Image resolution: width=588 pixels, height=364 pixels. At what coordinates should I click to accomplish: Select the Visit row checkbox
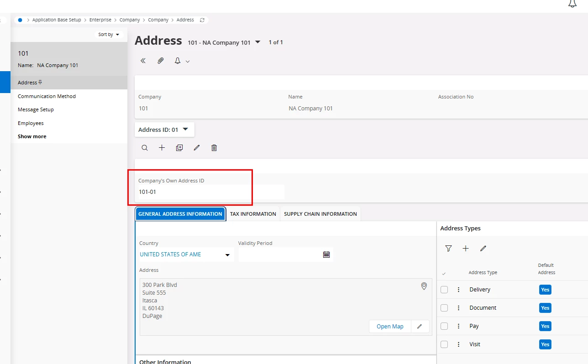coord(444,344)
